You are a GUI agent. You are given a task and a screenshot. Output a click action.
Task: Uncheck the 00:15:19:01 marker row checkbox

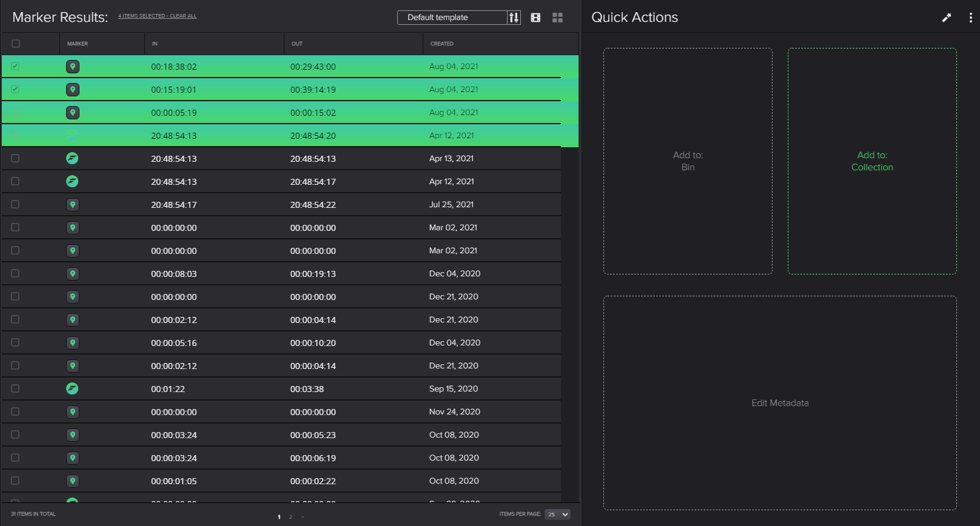click(16, 90)
